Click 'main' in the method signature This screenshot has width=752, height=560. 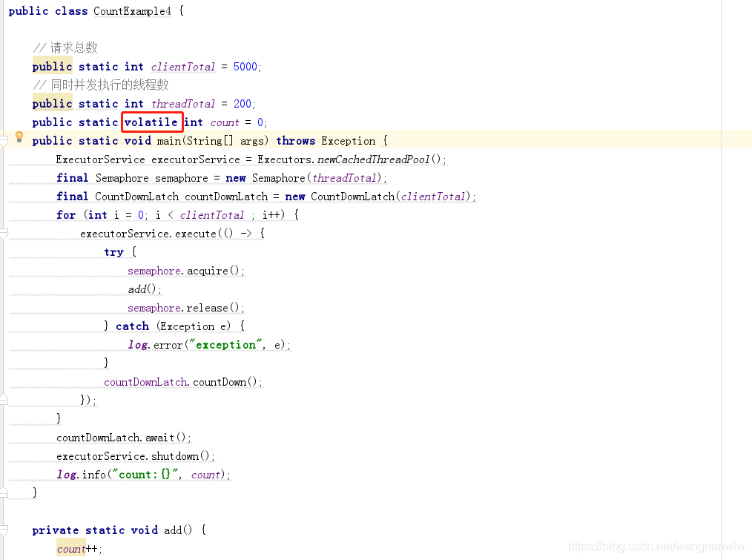pos(169,141)
